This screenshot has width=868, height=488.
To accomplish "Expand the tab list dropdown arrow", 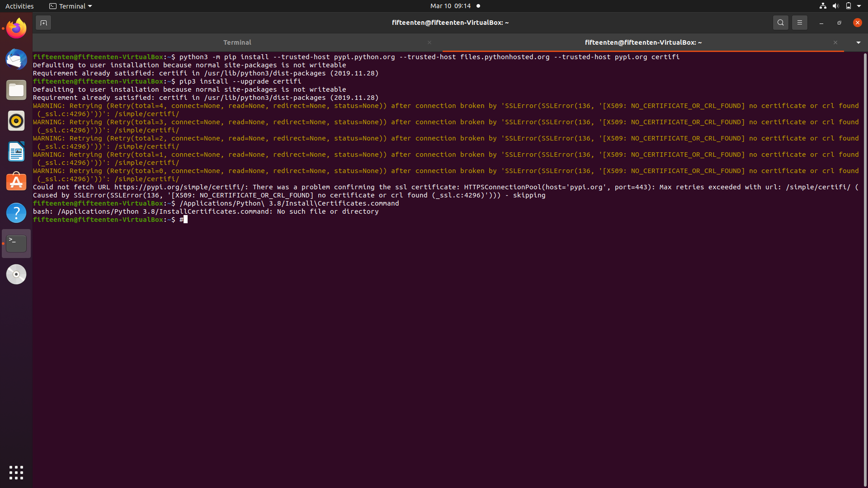I will (858, 42).
